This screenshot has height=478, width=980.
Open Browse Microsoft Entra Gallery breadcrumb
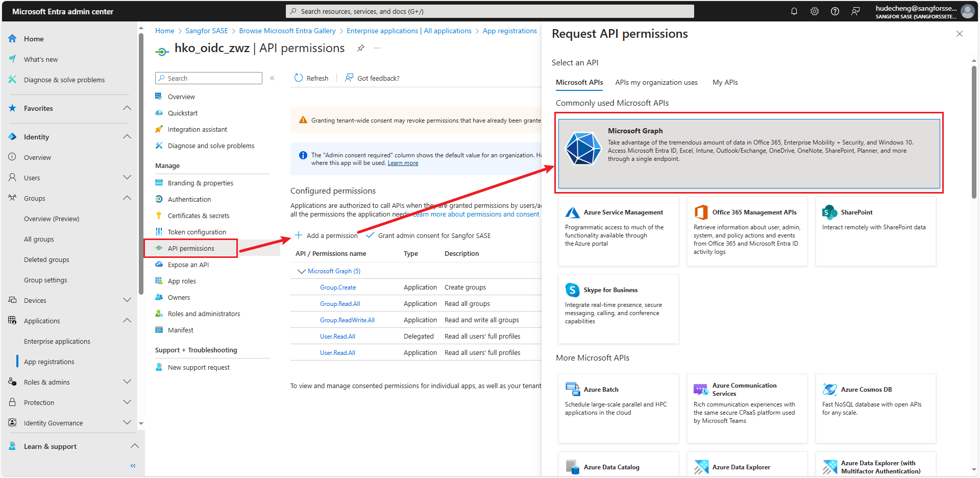click(x=287, y=31)
